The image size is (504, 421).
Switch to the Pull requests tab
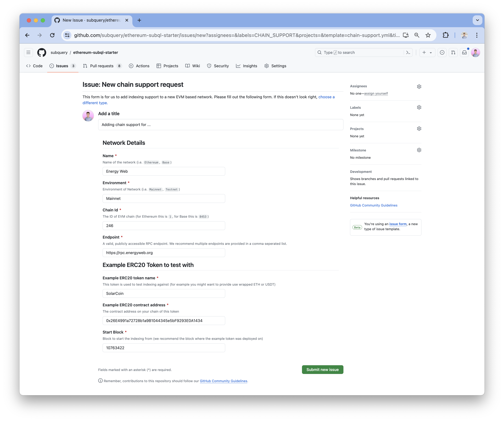pyautogui.click(x=102, y=66)
